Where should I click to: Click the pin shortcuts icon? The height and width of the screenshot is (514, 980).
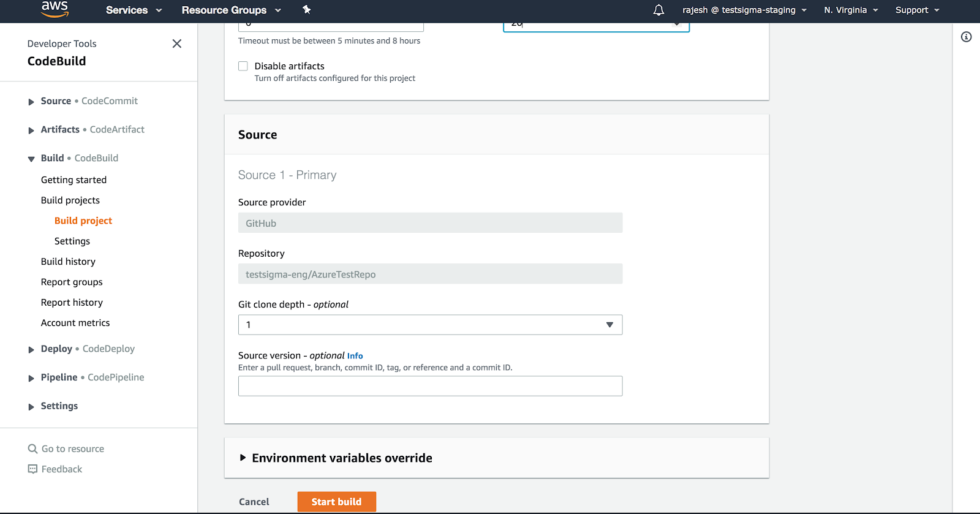point(307,10)
